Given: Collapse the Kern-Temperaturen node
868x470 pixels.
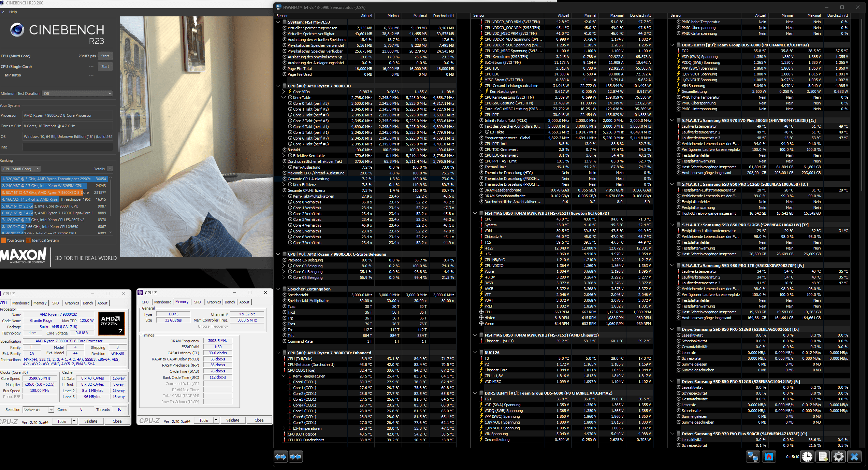Looking at the screenshot, I should click(x=284, y=376).
